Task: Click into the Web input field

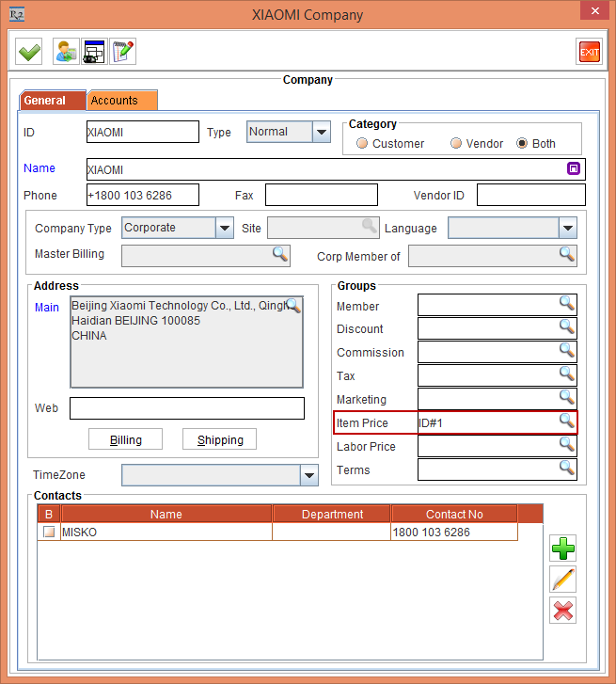Action: point(186,408)
